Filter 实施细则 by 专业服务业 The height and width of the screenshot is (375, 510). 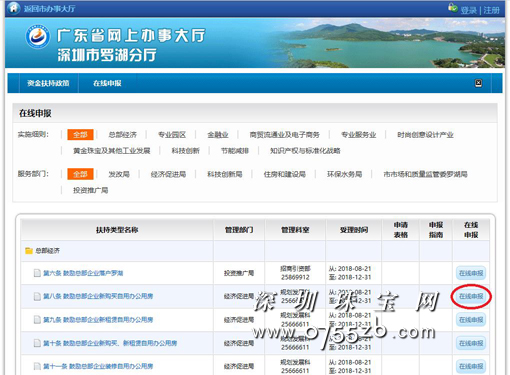pos(359,135)
